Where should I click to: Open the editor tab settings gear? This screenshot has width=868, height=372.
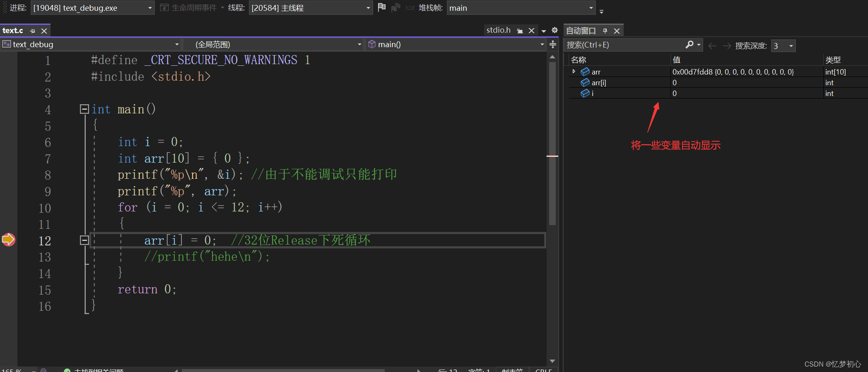coord(555,30)
